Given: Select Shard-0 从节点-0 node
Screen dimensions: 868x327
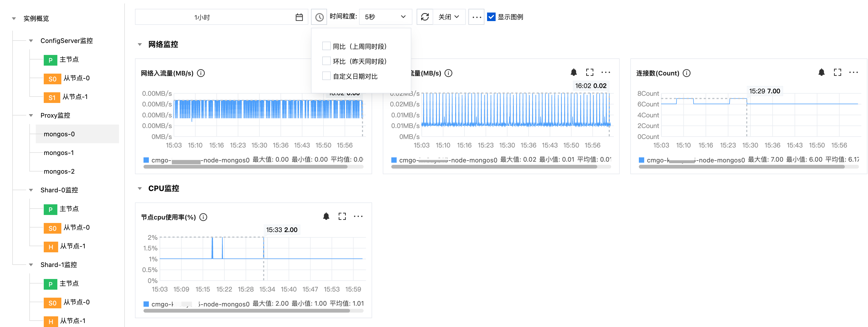Looking at the screenshot, I should coord(76,228).
